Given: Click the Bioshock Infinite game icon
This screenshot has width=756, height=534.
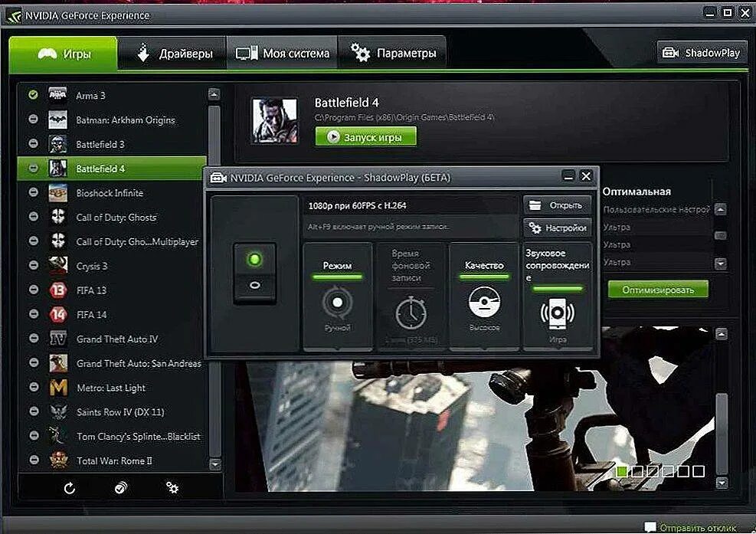Looking at the screenshot, I should [x=58, y=192].
